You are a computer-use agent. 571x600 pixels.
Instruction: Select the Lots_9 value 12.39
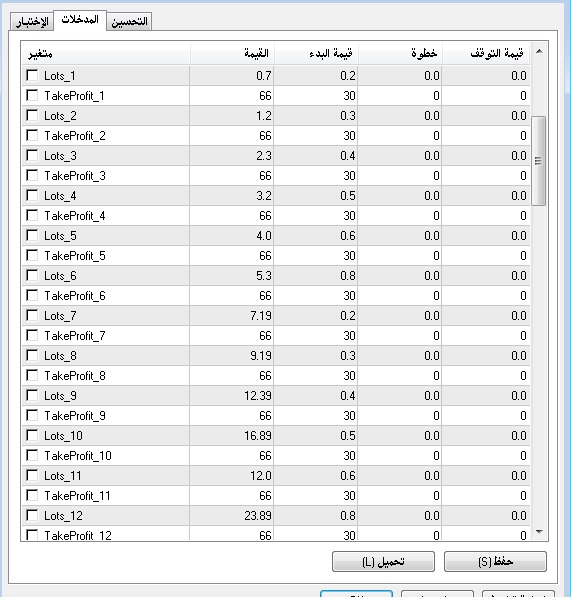232,395
